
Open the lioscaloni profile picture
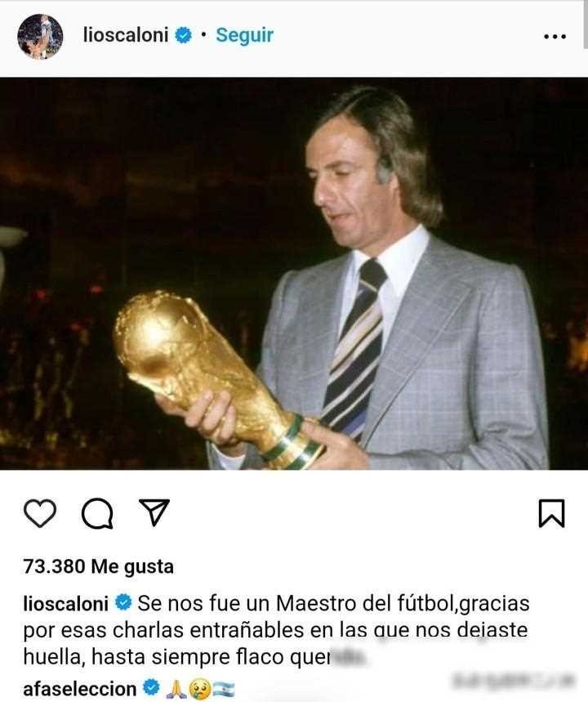point(40,36)
